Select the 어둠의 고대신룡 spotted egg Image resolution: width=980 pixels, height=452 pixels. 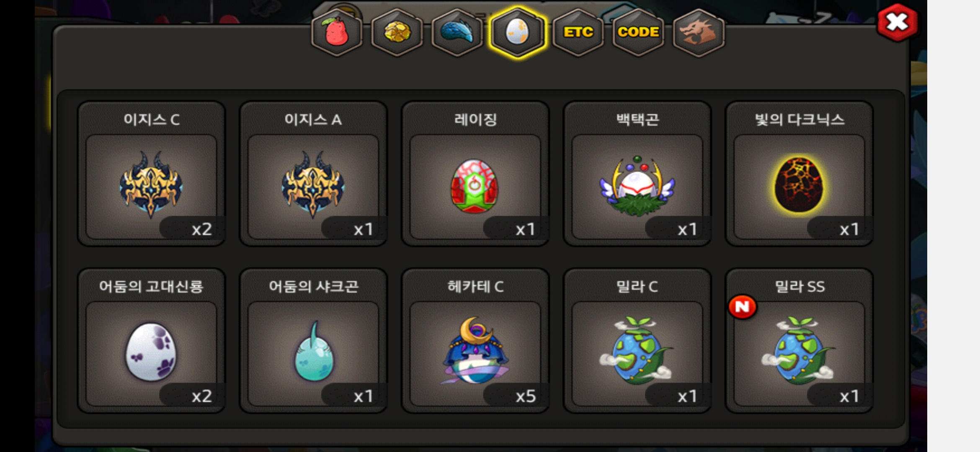click(x=151, y=341)
